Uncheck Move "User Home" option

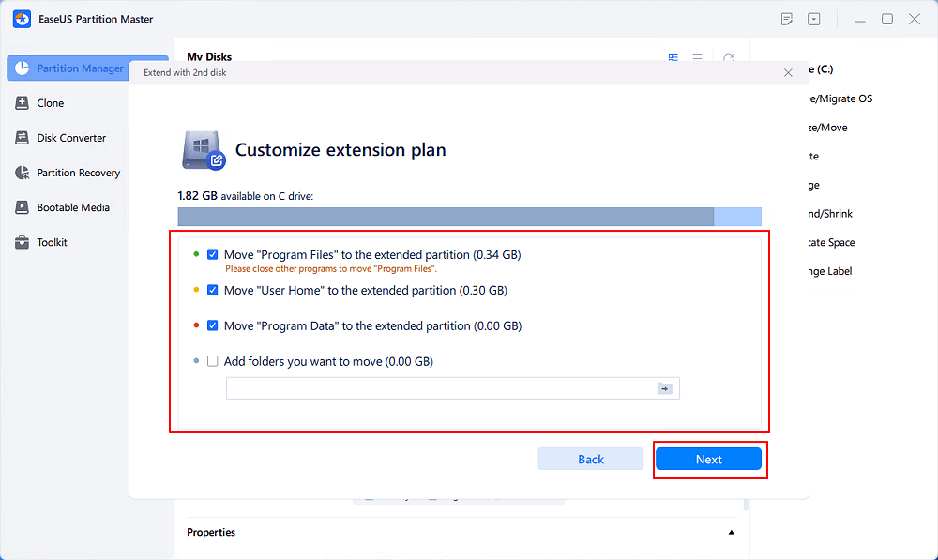[213, 291]
